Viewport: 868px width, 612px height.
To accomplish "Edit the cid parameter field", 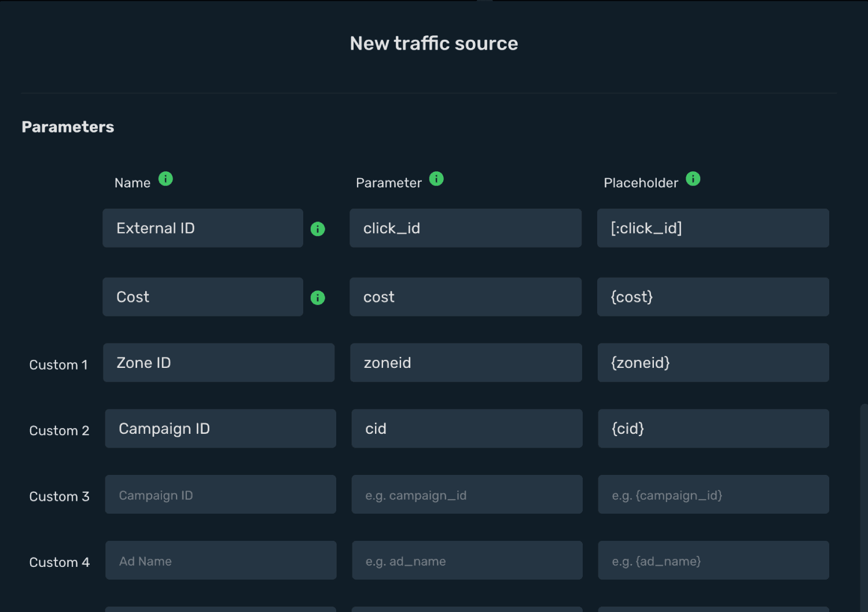I will coord(467,429).
